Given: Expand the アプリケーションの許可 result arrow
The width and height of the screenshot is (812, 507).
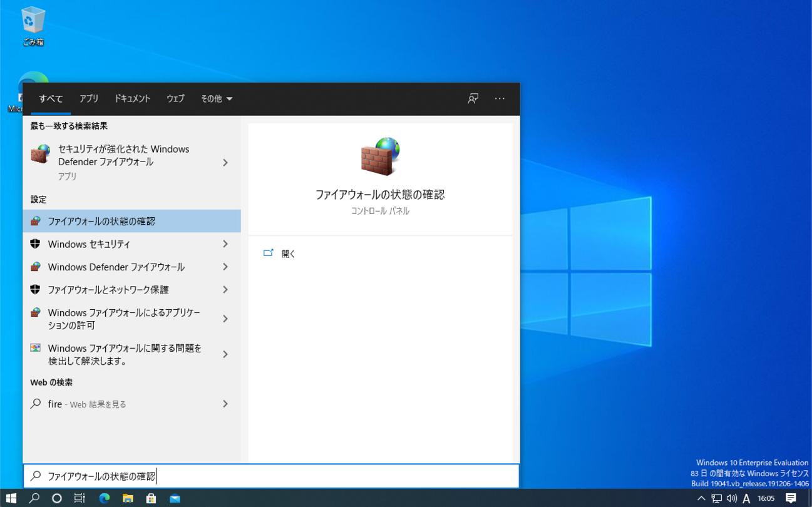Looking at the screenshot, I should [225, 319].
